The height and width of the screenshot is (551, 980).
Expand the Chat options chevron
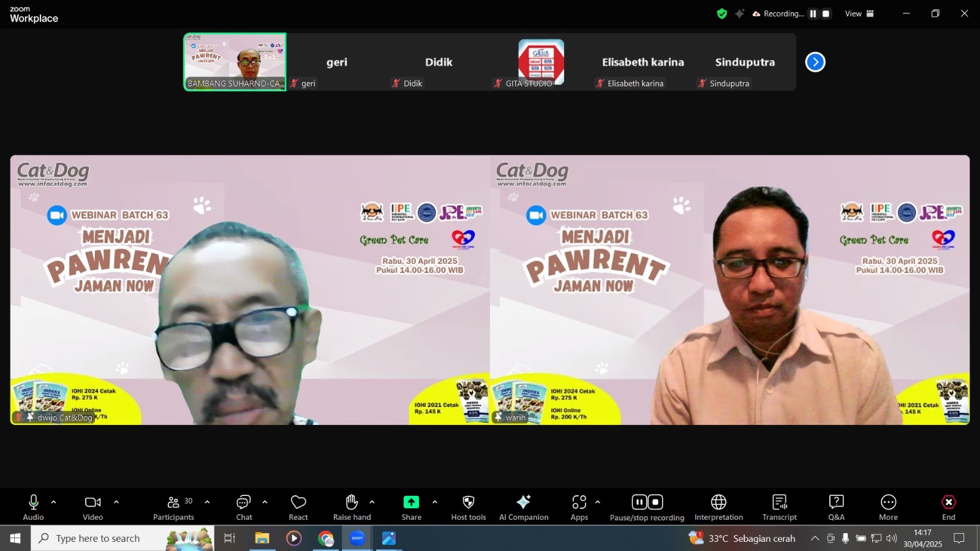click(265, 502)
